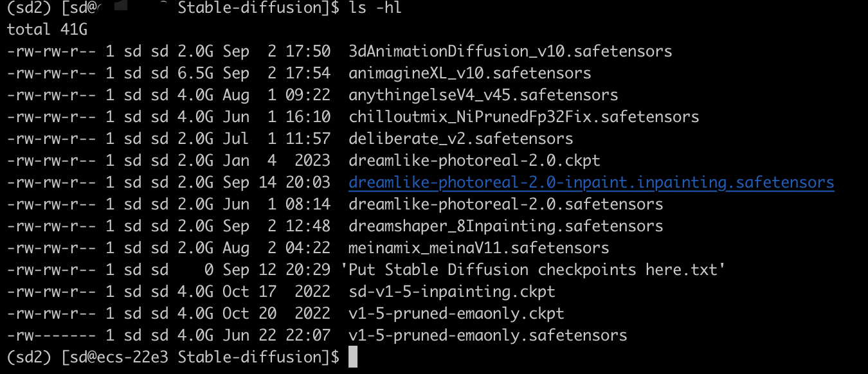Click the 'total 41G' output line
Image resolution: width=868 pixels, height=374 pixels.
pos(47,30)
